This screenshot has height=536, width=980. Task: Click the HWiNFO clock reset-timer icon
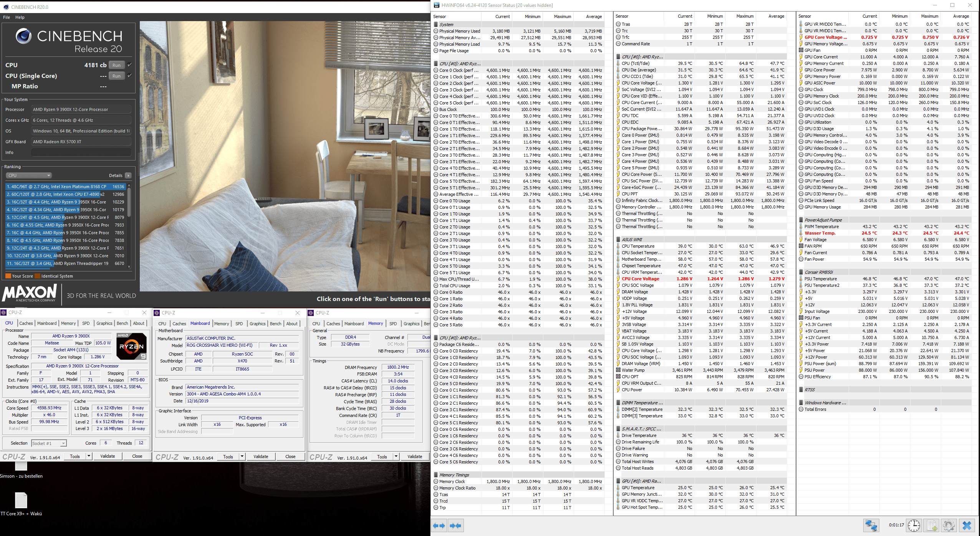[x=914, y=525]
